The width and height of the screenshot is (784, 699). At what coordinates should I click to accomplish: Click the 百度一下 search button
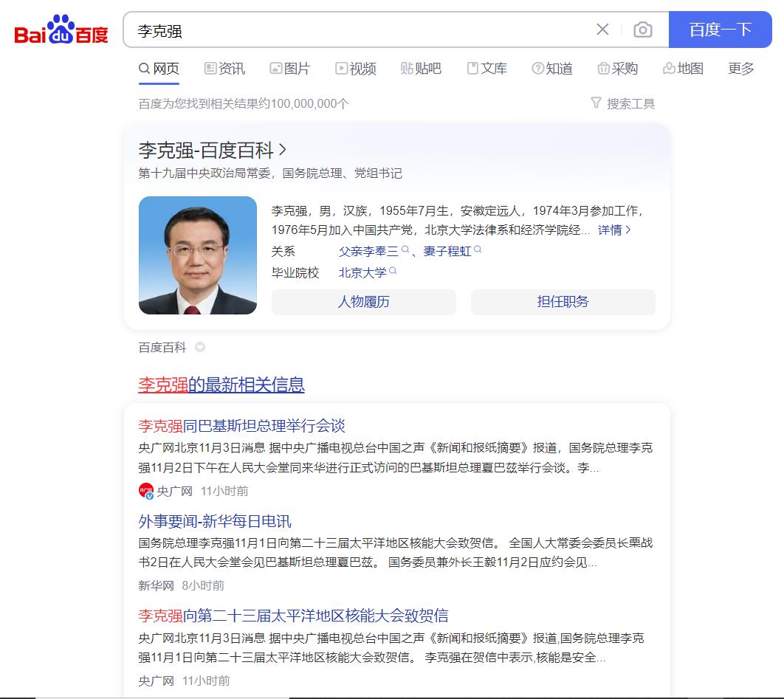click(720, 30)
